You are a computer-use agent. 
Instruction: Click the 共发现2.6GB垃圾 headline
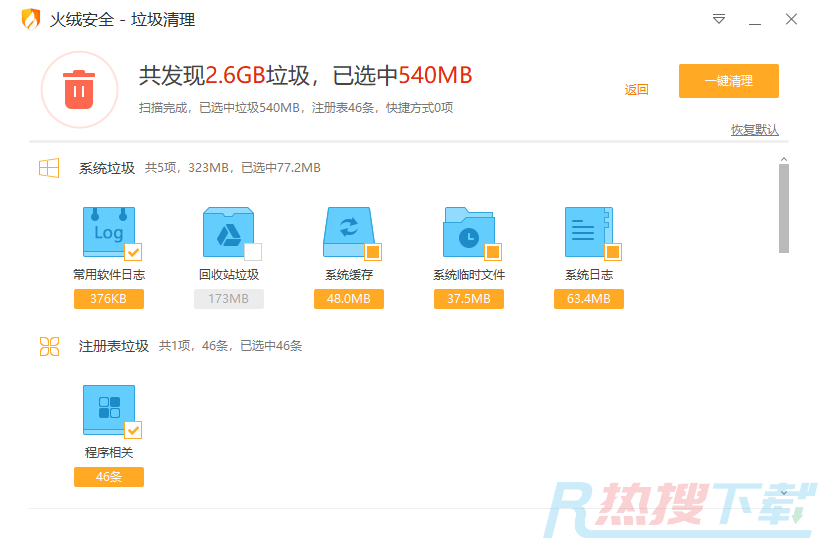coord(305,76)
